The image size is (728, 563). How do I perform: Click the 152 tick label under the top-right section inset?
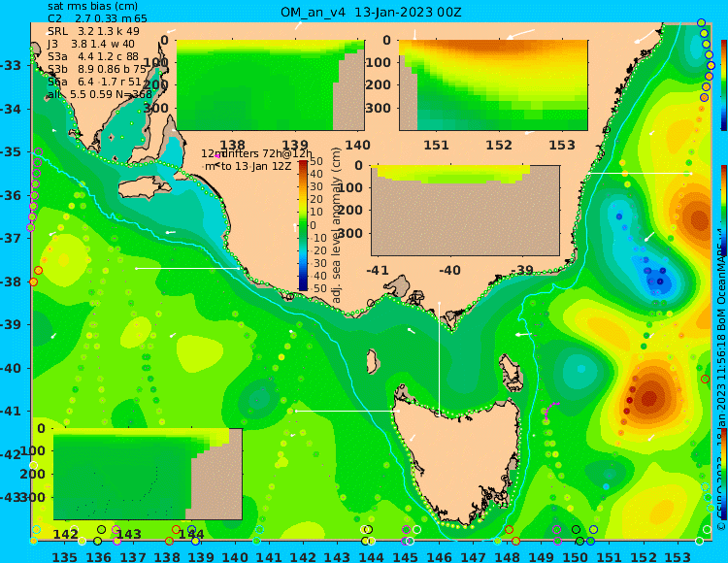coord(499,145)
